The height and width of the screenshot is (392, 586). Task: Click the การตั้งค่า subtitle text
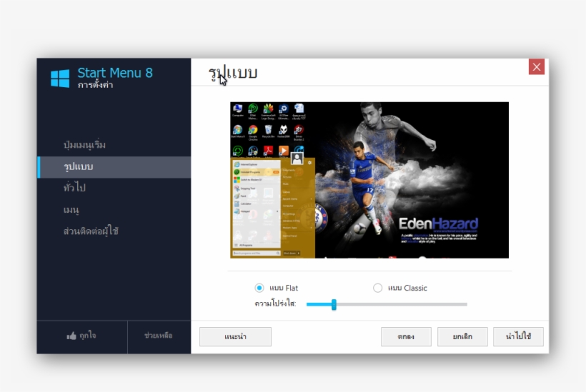coord(95,85)
